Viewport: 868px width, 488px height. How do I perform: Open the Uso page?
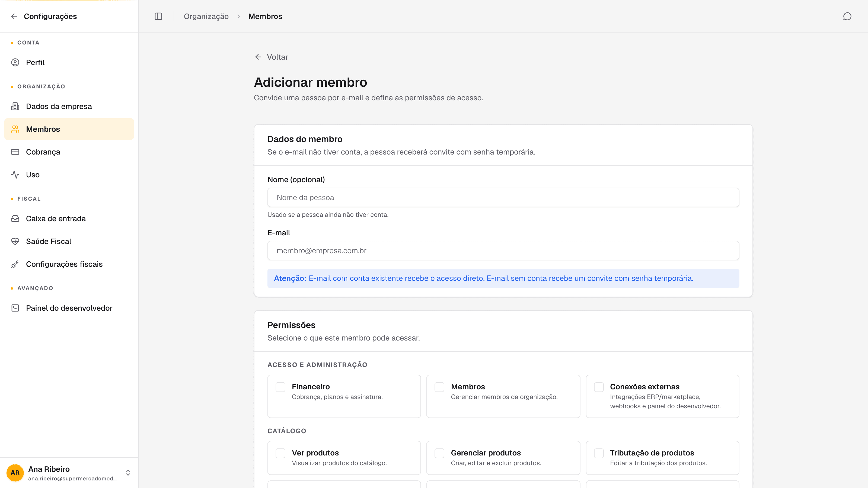[69, 174]
